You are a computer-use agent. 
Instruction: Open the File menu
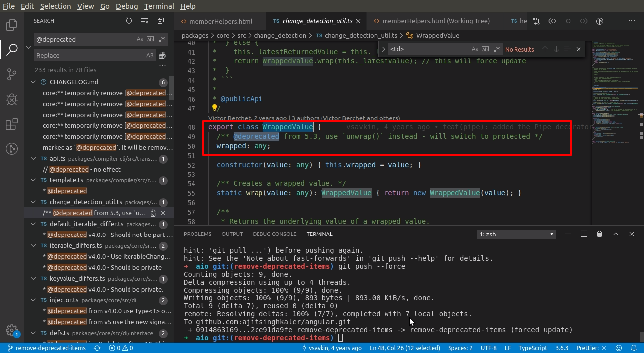(x=9, y=6)
